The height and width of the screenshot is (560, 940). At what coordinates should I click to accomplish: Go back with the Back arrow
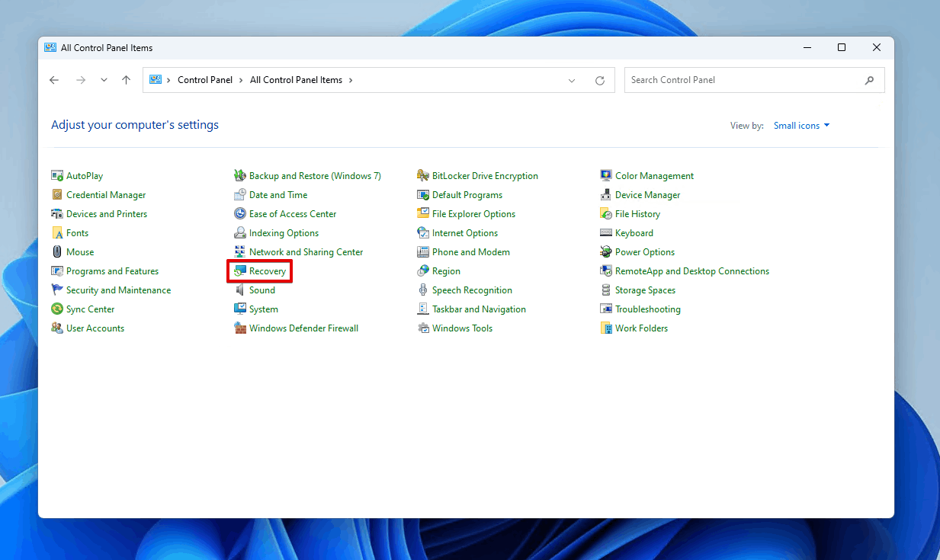tap(54, 80)
